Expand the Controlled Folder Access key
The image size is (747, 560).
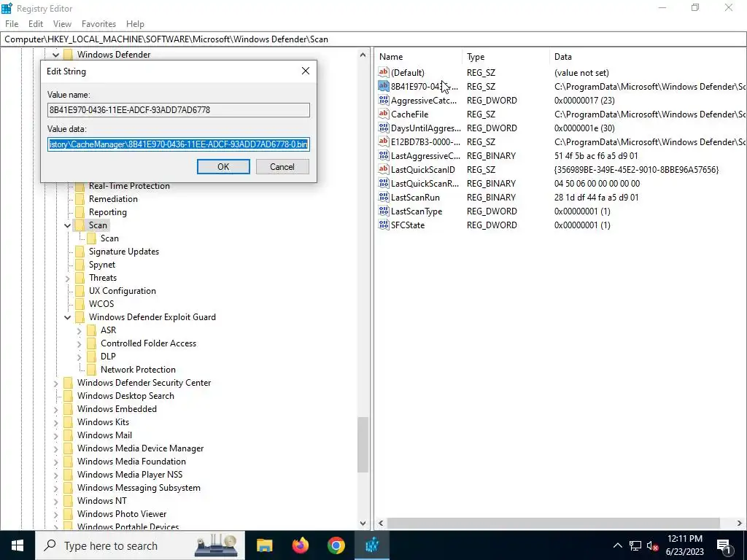79,343
